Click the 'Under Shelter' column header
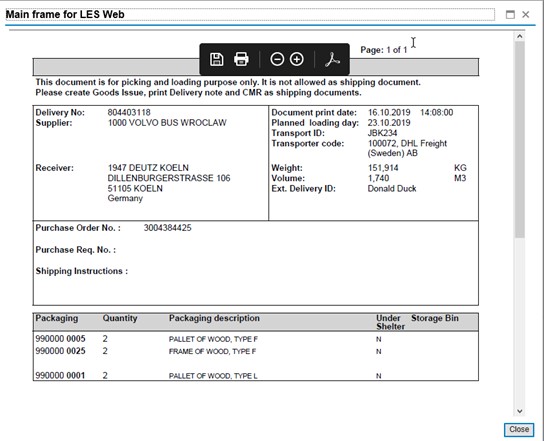The image size is (544, 441). (x=390, y=322)
